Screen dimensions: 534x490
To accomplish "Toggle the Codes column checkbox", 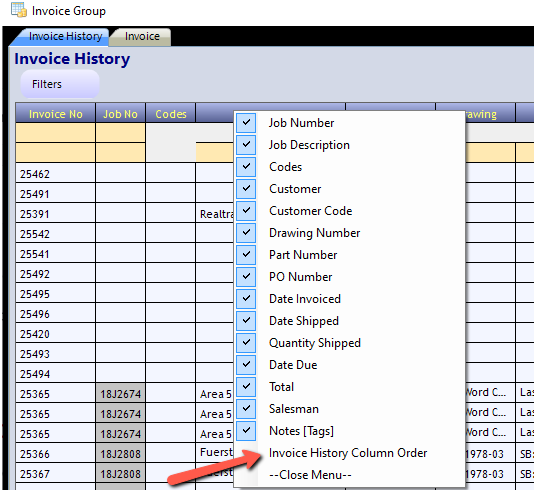I will pyautogui.click(x=246, y=167).
